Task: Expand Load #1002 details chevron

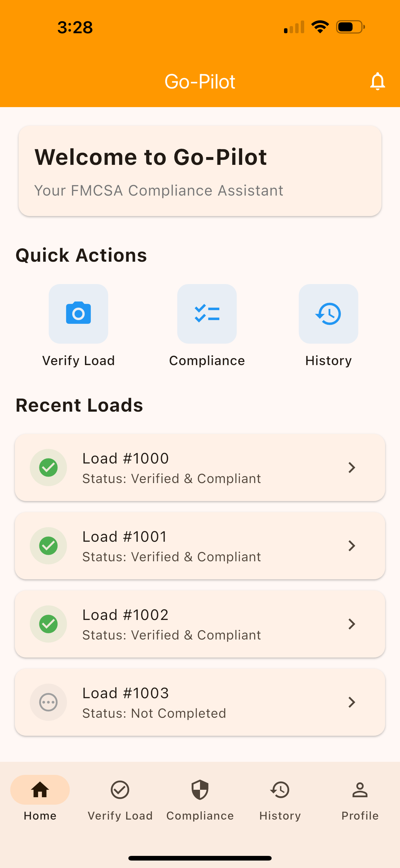Action: tap(352, 624)
